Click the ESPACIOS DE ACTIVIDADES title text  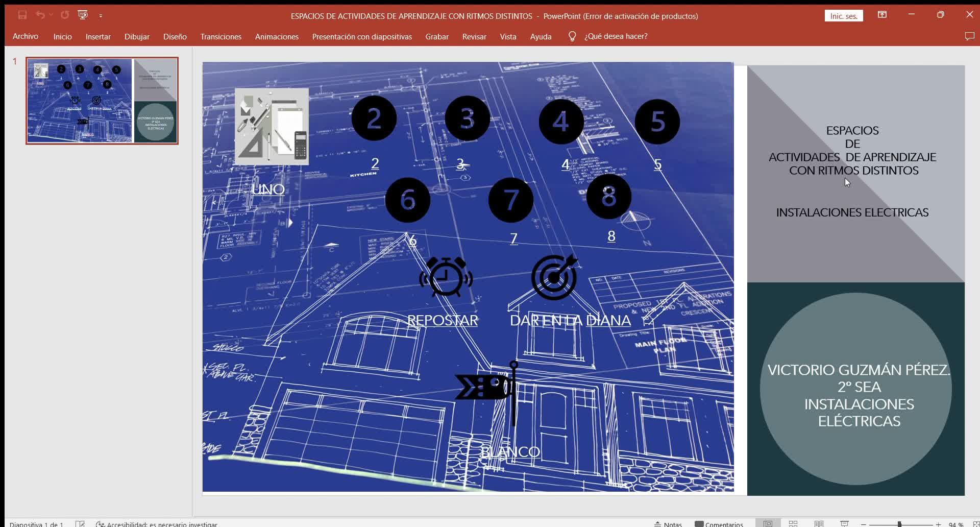[852, 151]
